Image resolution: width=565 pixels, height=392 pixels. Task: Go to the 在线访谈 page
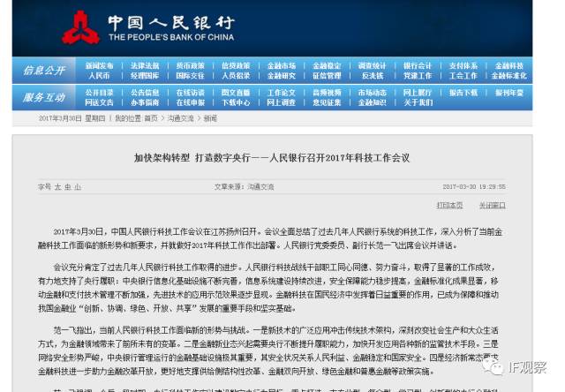(191, 93)
